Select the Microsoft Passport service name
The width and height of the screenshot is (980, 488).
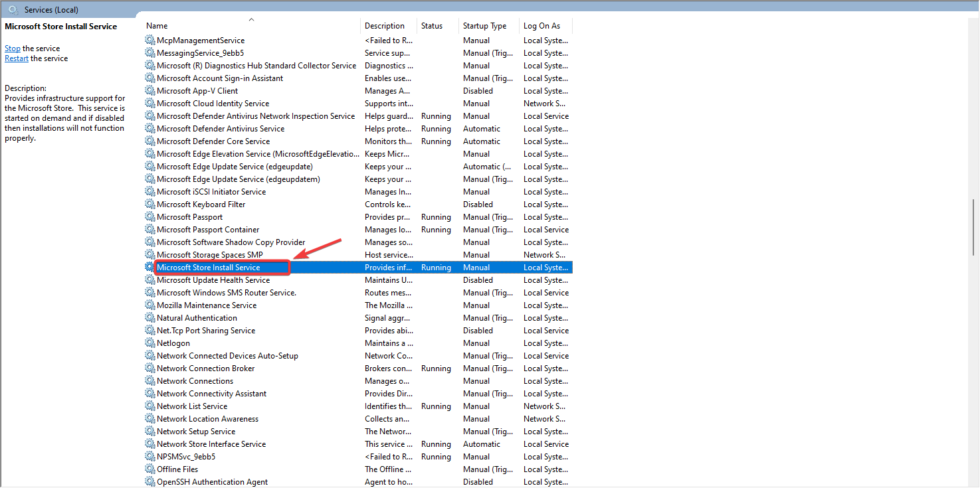189,217
